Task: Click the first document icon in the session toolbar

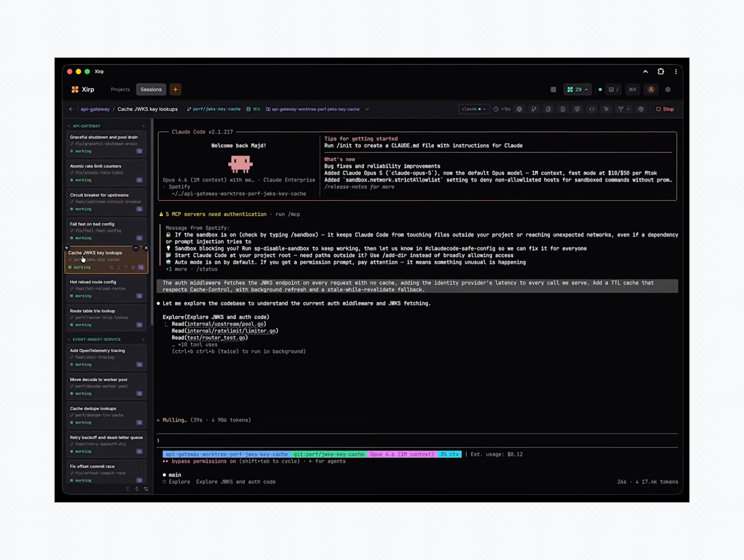Action: [x=548, y=109]
